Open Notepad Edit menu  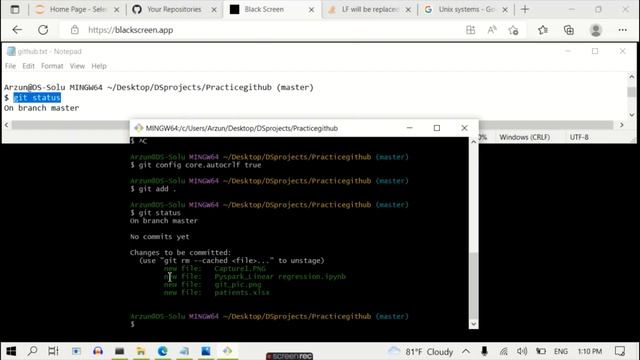(28, 66)
